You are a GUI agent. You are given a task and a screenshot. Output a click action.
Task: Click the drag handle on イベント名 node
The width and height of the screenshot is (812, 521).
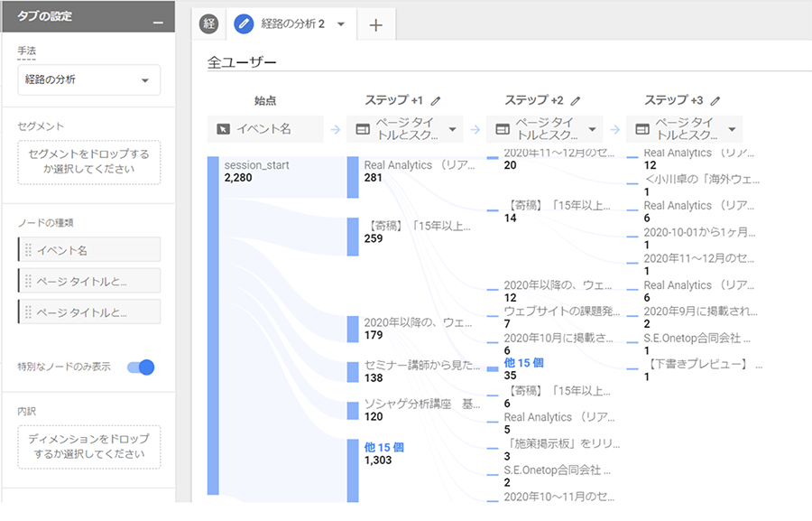[x=28, y=250]
